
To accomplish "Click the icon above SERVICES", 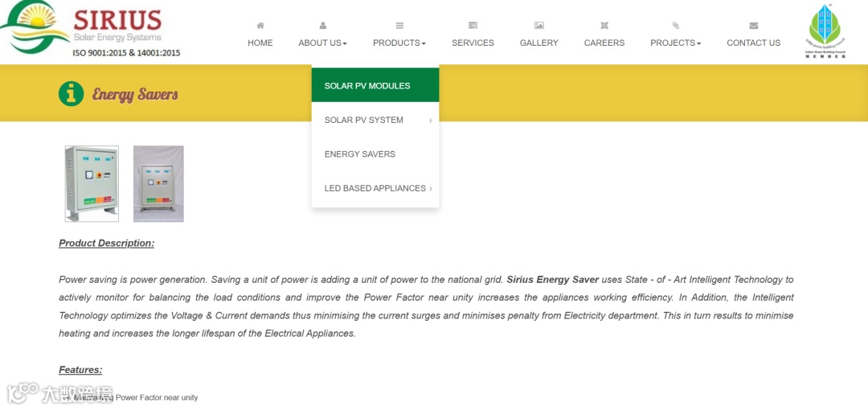I will point(473,26).
